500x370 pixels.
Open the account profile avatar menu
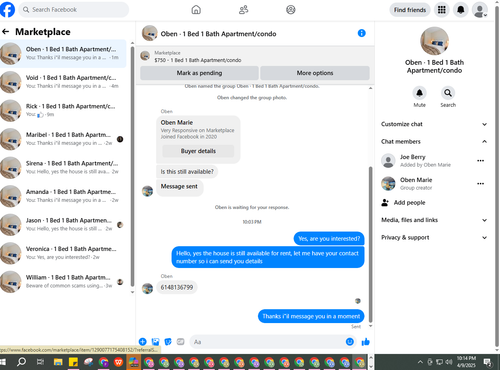480,10
